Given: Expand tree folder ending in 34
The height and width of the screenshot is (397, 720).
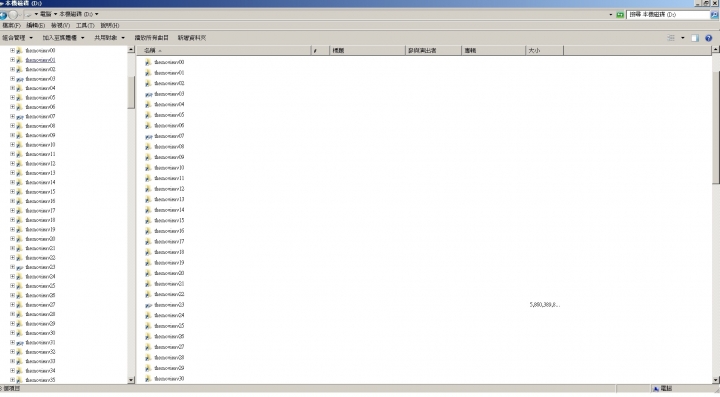Looking at the screenshot, I should click(12, 370).
